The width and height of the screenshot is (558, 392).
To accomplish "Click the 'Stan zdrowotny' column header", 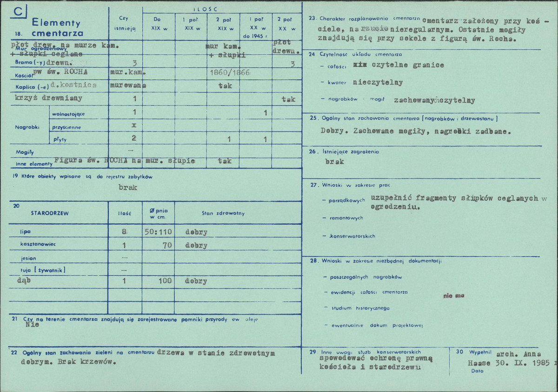I will 223,213.
